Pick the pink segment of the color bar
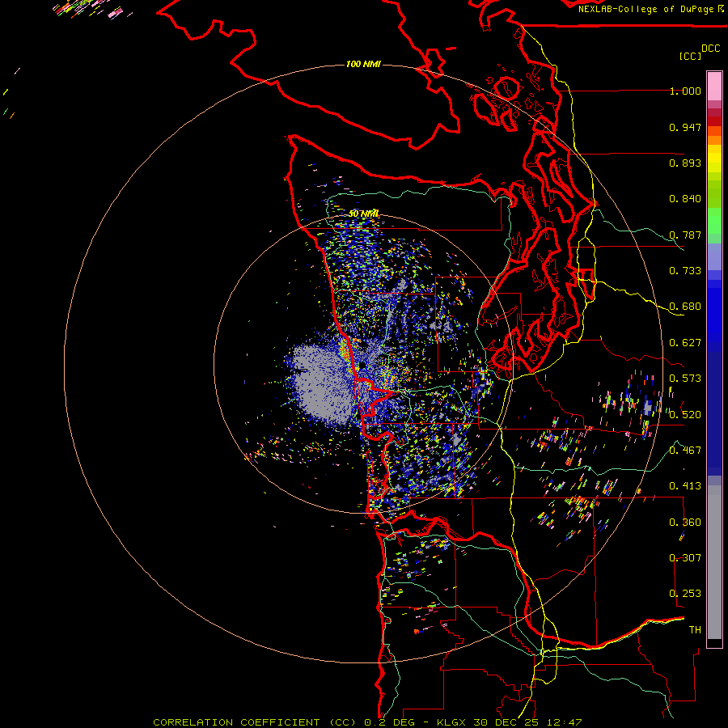 pyautogui.click(x=714, y=87)
